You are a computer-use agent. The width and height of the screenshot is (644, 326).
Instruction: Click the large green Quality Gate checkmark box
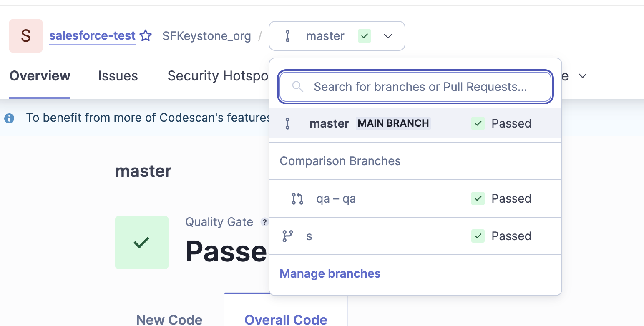click(x=141, y=242)
